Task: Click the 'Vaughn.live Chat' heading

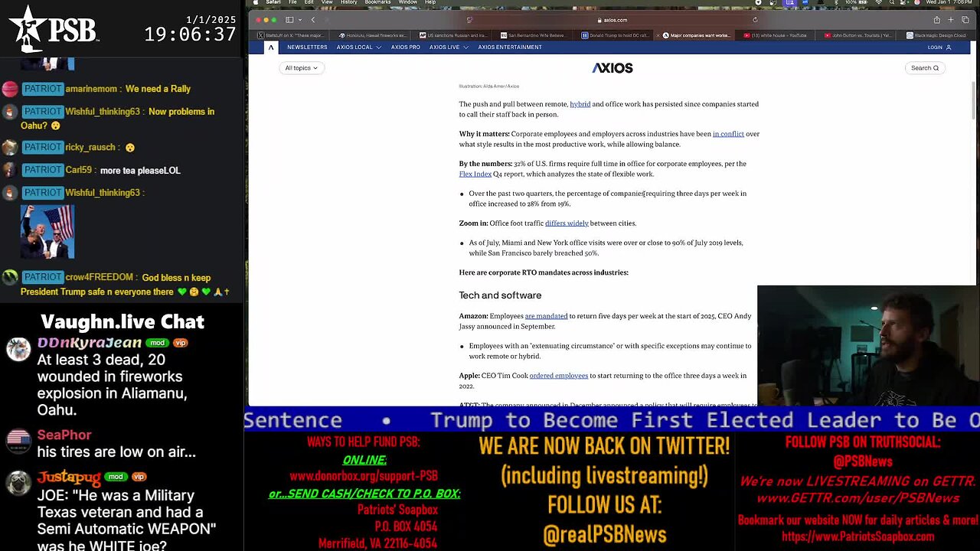Action: pyautogui.click(x=122, y=321)
